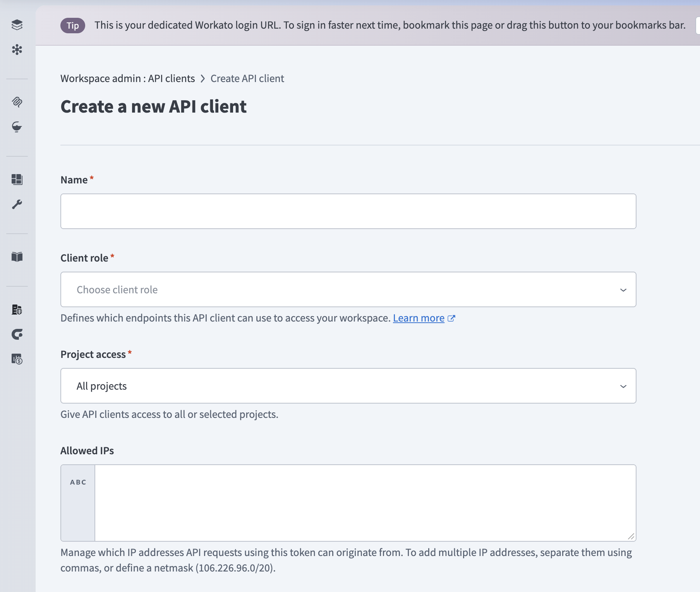
Task: Open the Learn more link
Action: [x=419, y=318]
